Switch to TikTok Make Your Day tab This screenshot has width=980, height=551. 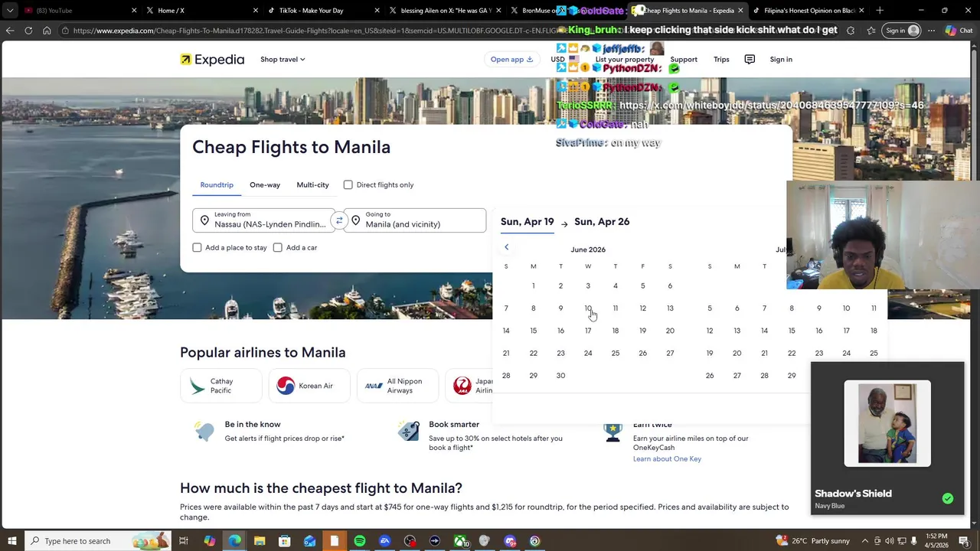(323, 11)
